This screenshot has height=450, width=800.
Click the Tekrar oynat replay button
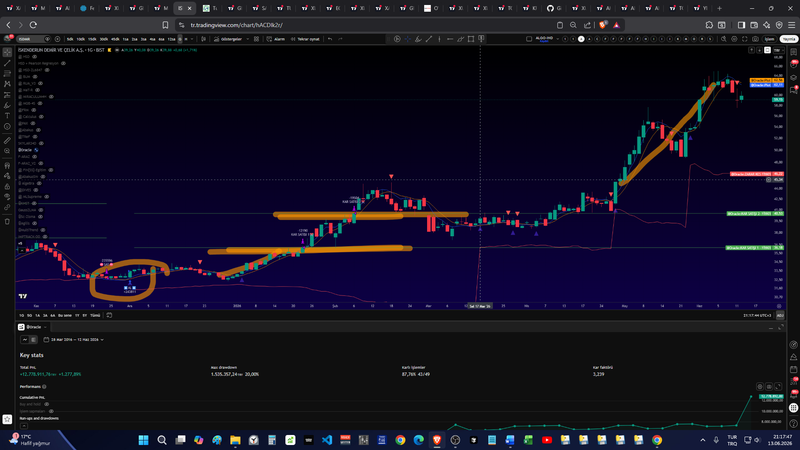click(305, 39)
